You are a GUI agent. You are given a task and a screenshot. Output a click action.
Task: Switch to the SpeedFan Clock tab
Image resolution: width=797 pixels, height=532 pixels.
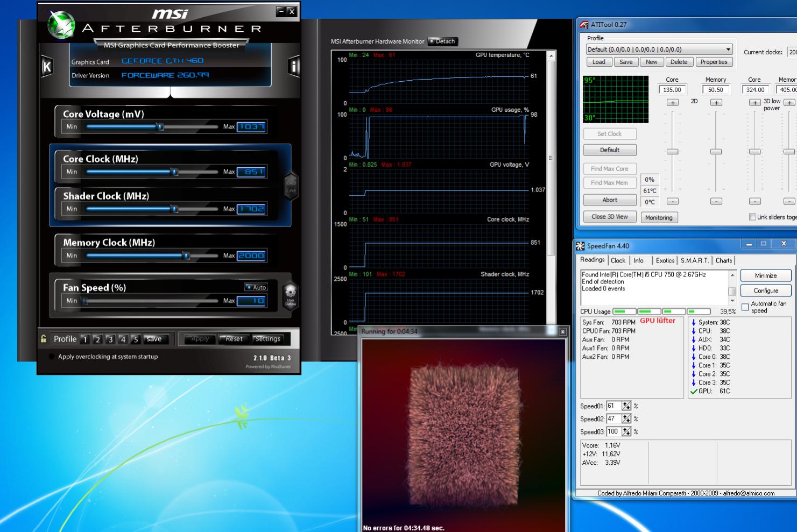[618, 260]
